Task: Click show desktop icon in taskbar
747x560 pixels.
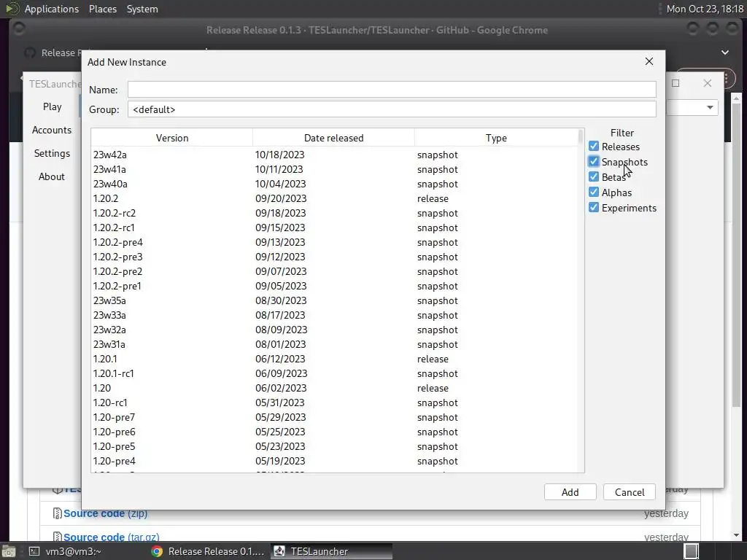Action: pos(9,551)
